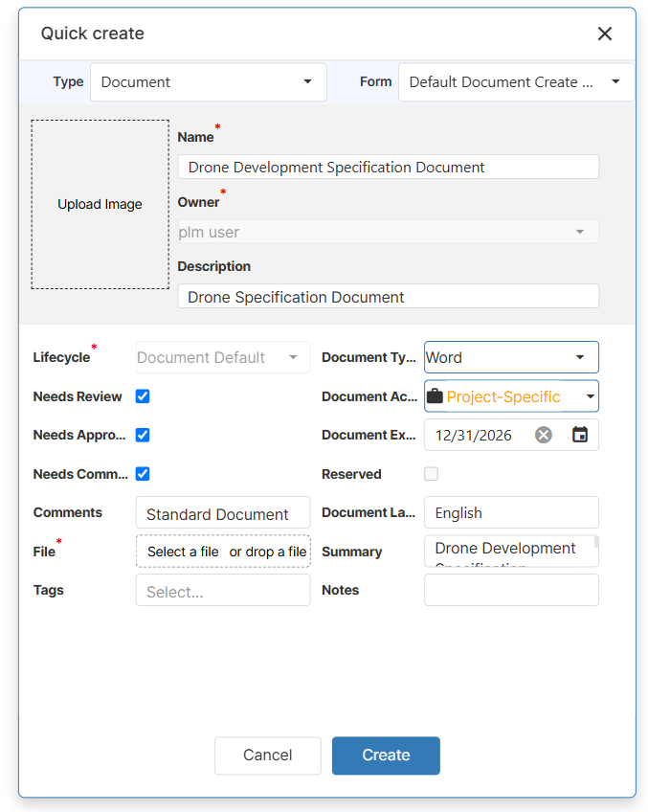The image size is (648, 812).
Task: Toggle the Needs Approval checkbox
Action: [x=143, y=435]
